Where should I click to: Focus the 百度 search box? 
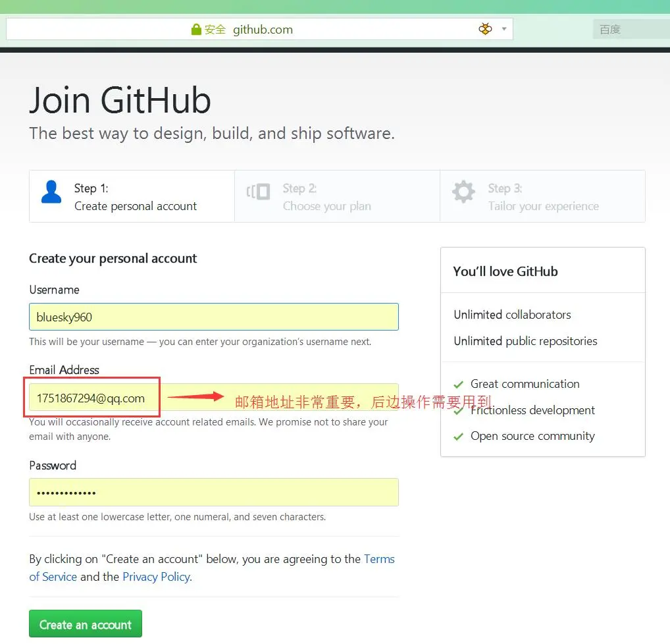pyautogui.click(x=631, y=29)
